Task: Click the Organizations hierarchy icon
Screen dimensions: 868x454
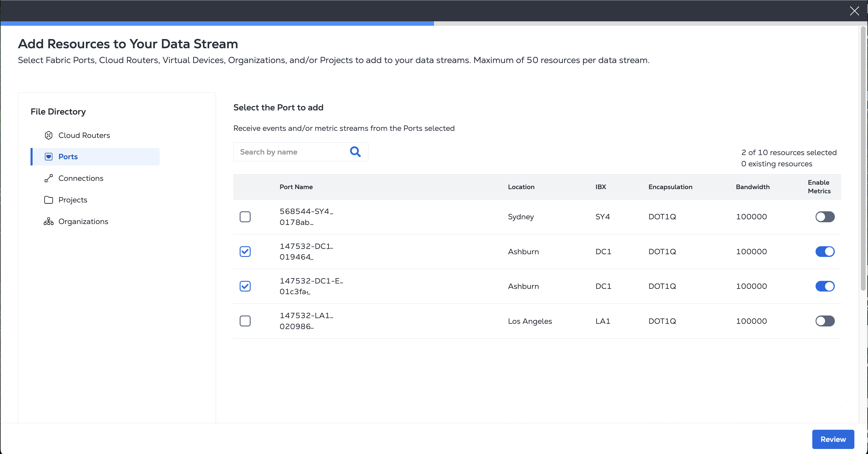Action: (49, 221)
